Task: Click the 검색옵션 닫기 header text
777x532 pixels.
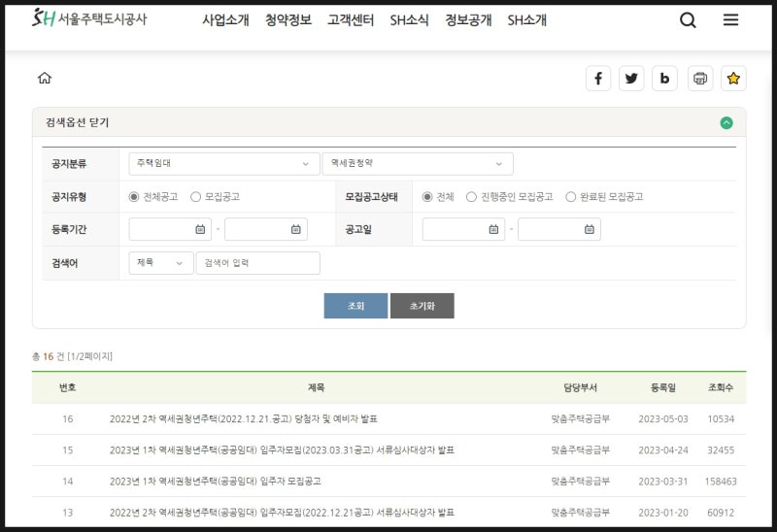Action: [x=77, y=122]
